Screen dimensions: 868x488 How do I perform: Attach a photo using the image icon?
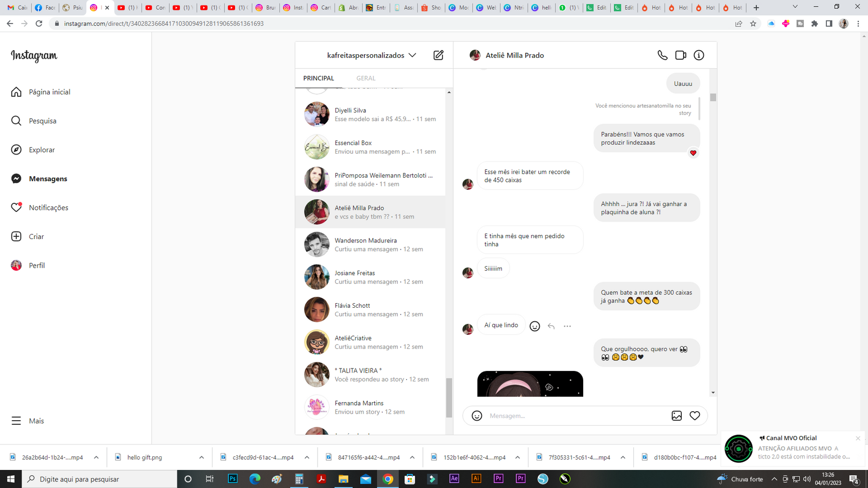click(x=677, y=416)
